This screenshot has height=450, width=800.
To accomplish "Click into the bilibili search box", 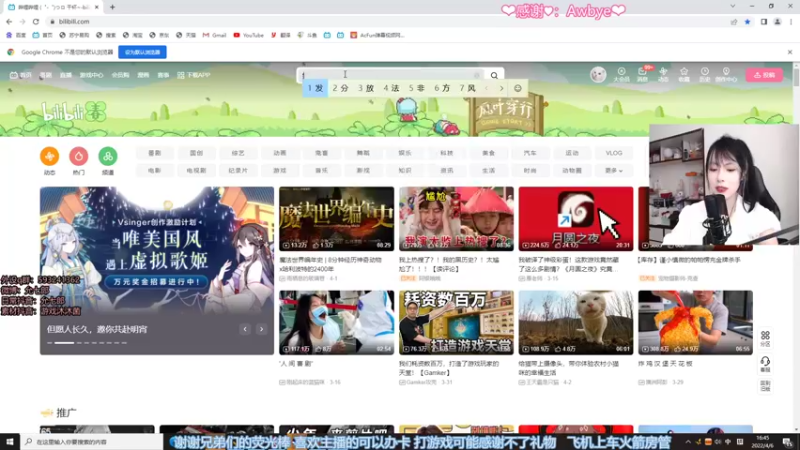I will [x=390, y=75].
